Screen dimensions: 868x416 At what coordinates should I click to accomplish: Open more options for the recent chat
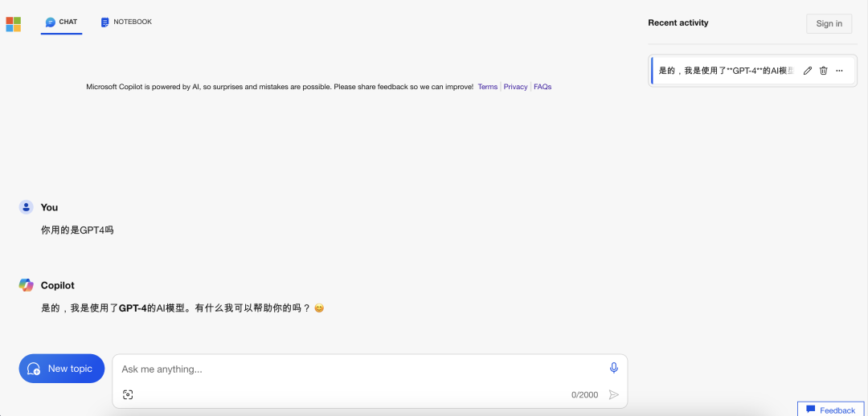[x=839, y=71]
